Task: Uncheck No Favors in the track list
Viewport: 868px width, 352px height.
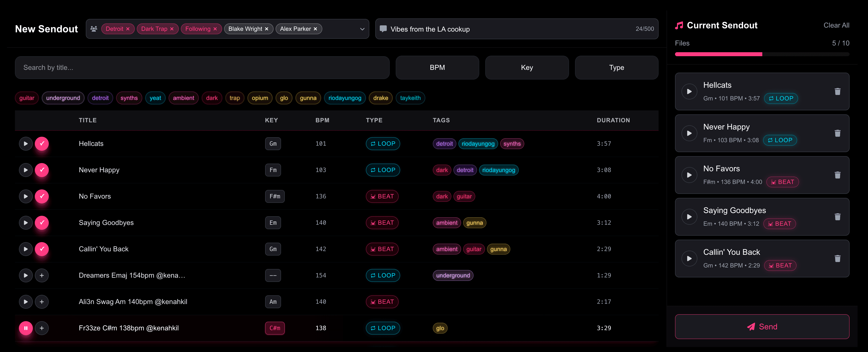Action: click(x=42, y=196)
